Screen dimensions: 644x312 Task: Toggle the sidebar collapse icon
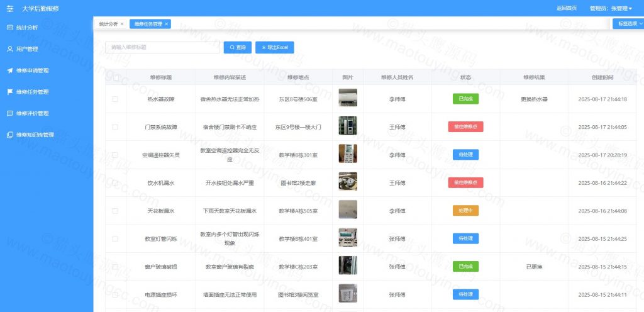pos(10,8)
